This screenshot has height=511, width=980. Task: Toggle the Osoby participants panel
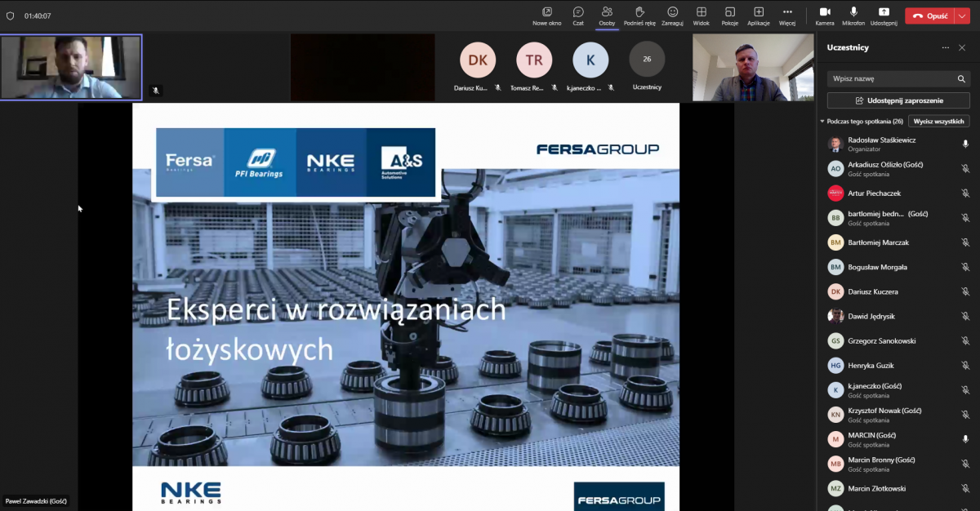607,16
